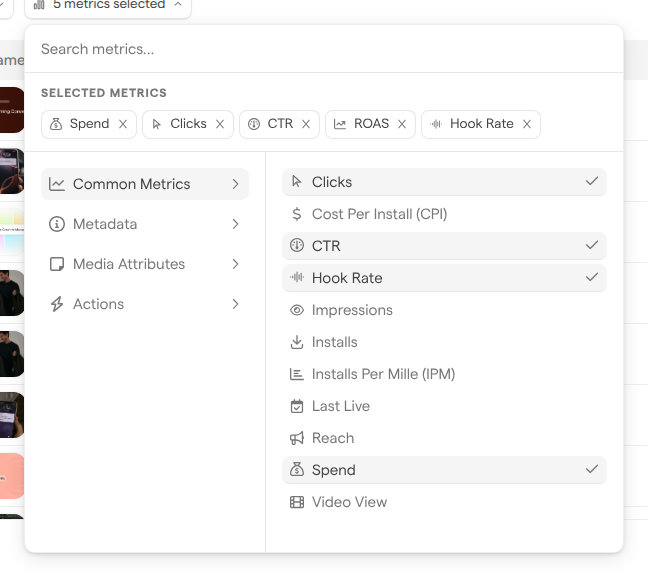Remove the Hook Rate chip via its X
Image resolution: width=648 pixels, height=576 pixels.
(x=526, y=124)
